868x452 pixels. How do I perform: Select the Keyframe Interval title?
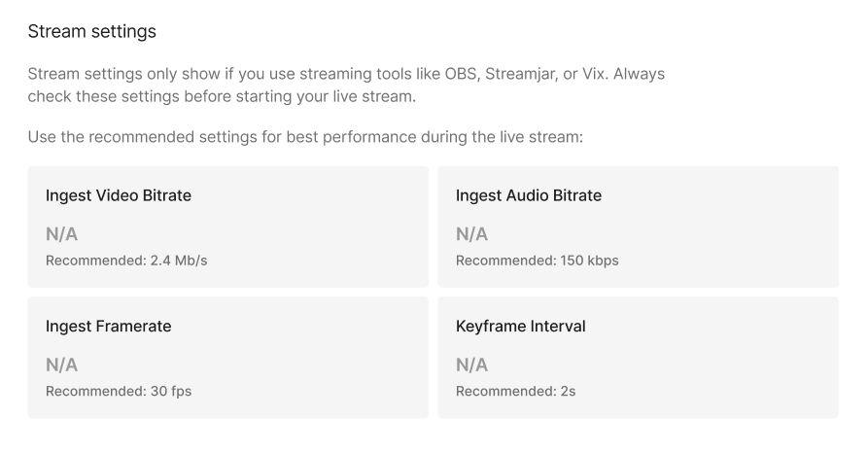tap(521, 327)
